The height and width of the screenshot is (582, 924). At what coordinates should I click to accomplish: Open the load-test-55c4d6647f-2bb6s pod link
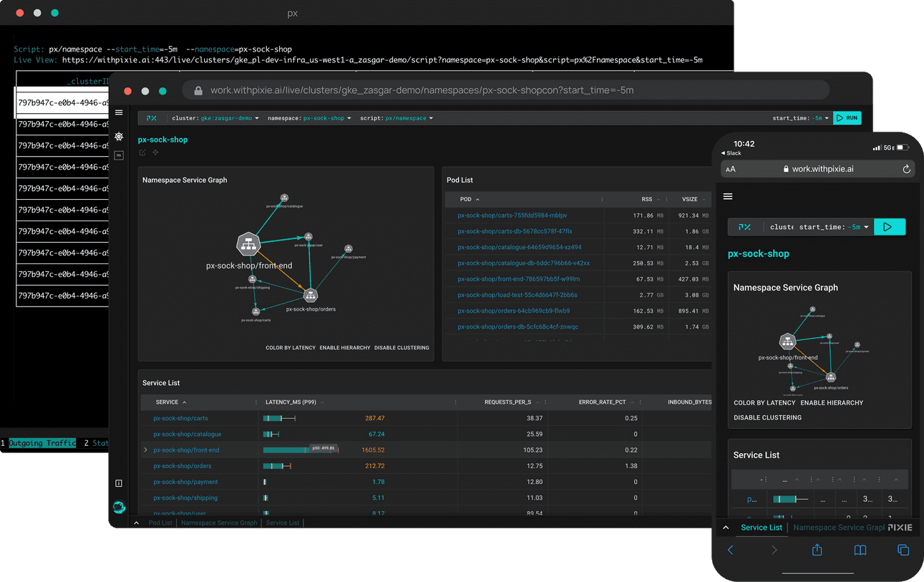tap(517, 295)
